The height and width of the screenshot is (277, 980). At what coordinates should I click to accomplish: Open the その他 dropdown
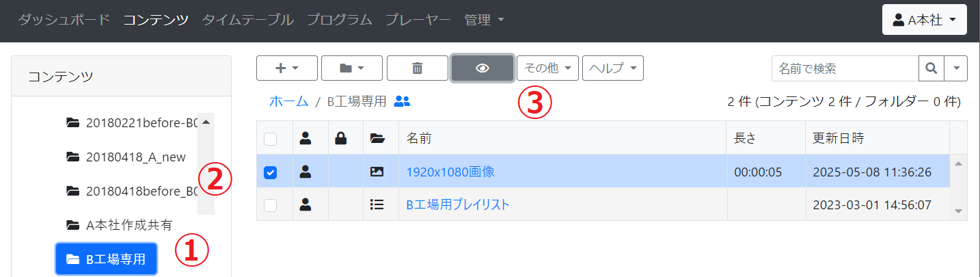(x=548, y=68)
